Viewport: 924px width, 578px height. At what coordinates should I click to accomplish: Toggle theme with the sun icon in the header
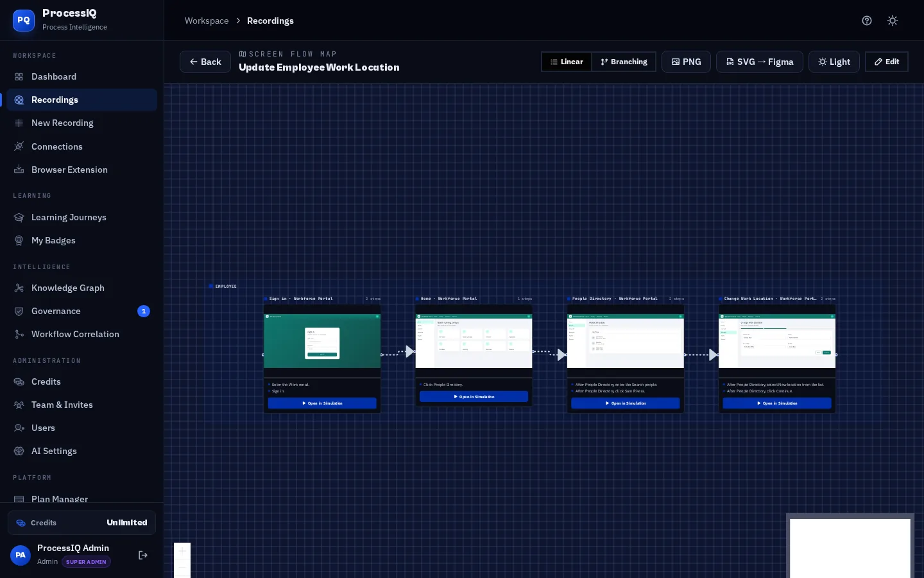pos(893,21)
